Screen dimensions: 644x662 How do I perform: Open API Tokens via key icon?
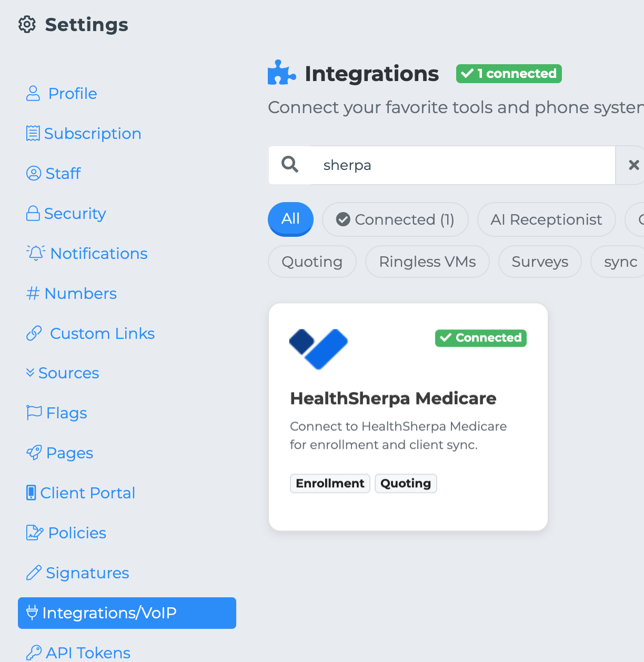coord(34,653)
